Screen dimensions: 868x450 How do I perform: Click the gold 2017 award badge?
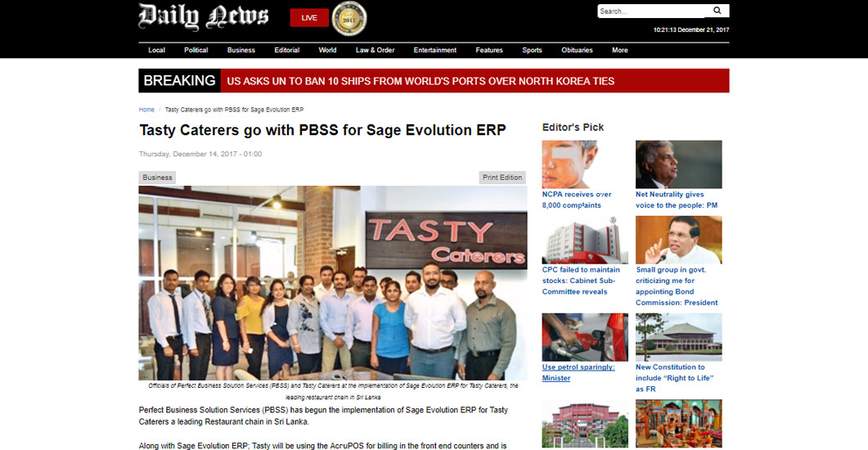coord(349,18)
